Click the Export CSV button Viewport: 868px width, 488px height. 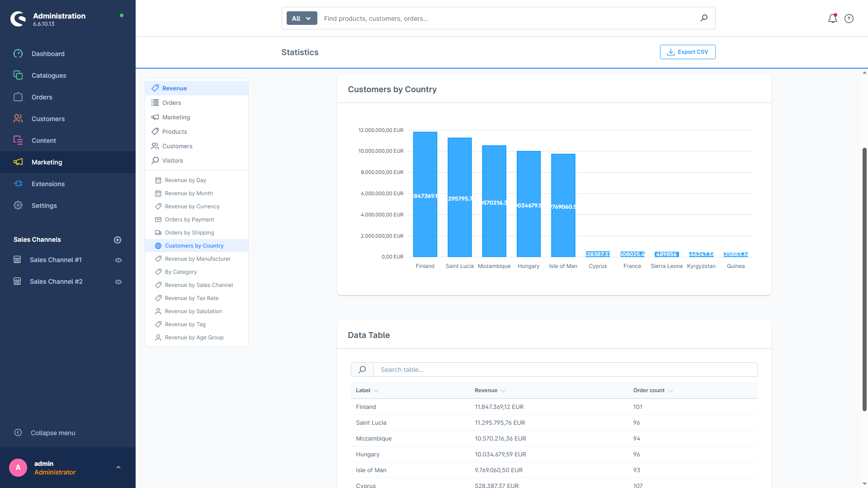pos(687,52)
